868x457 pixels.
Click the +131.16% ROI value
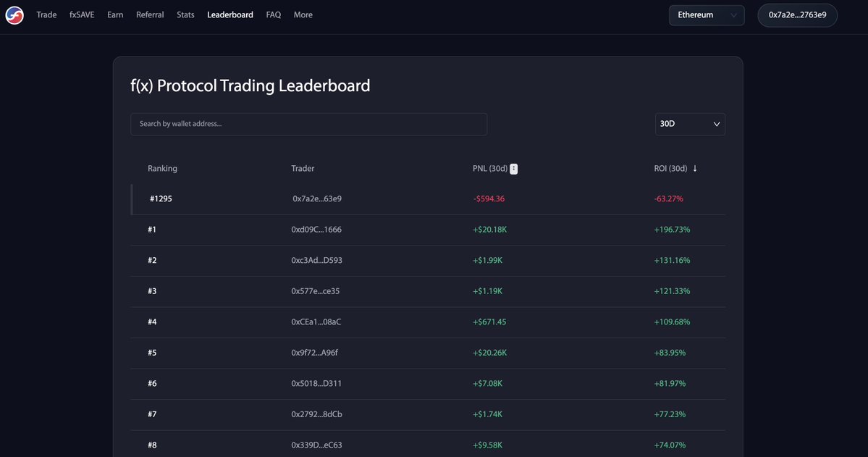click(x=672, y=260)
